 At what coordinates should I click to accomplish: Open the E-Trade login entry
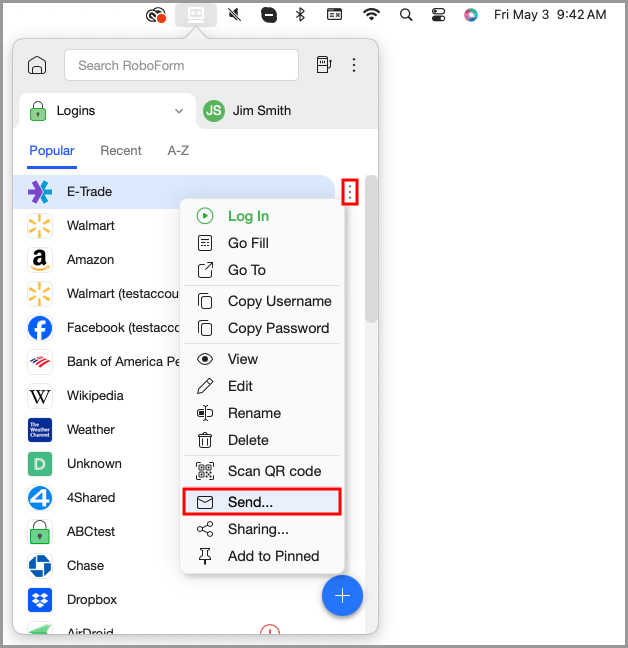(x=174, y=192)
